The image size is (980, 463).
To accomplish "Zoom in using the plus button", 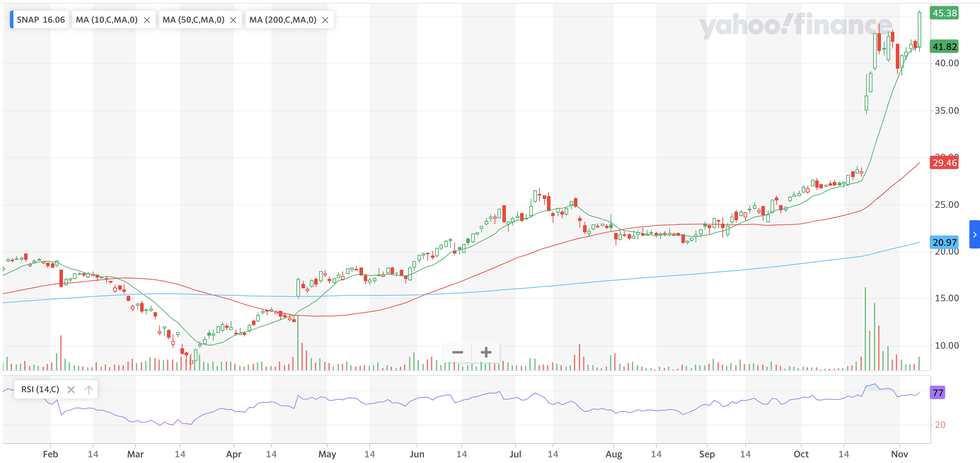I will click(486, 352).
